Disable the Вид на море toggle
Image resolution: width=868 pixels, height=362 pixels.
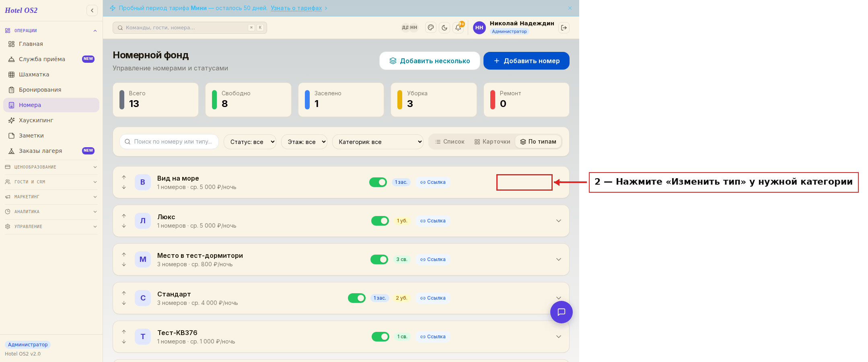(x=378, y=182)
